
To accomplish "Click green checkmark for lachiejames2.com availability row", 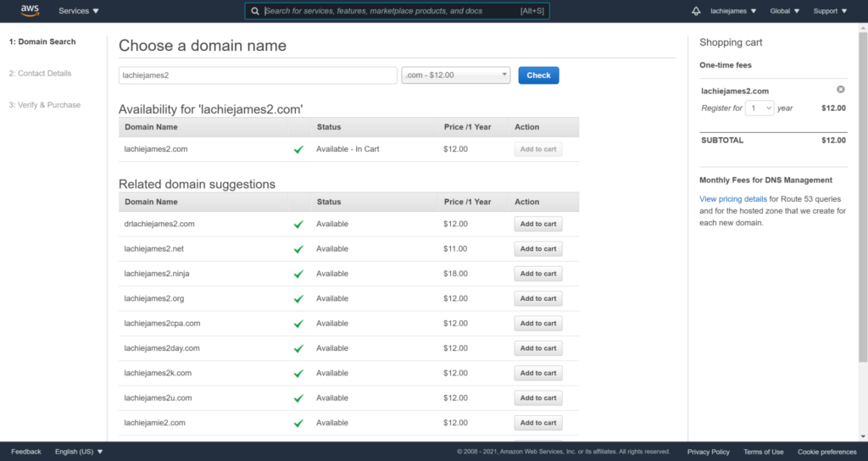I will [x=298, y=149].
